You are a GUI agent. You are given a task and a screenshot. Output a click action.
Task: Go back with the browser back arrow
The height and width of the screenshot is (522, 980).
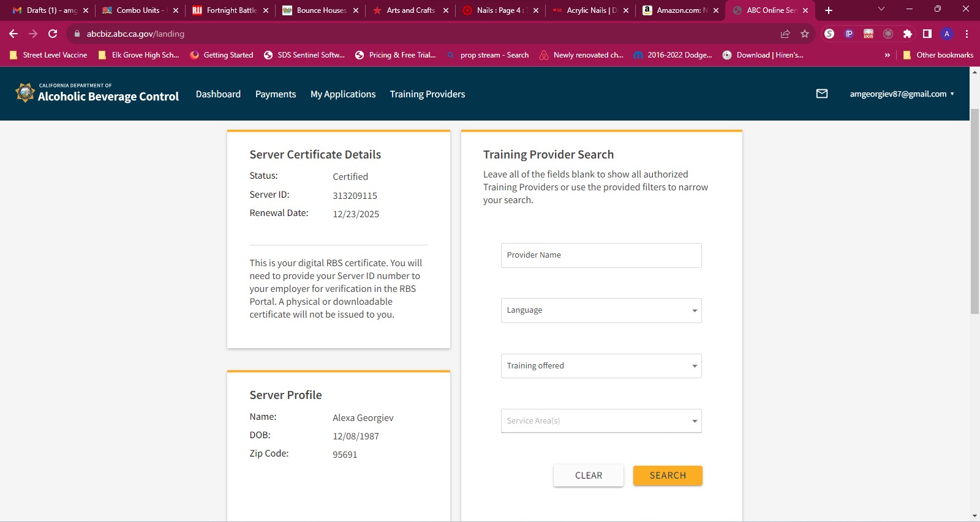coord(13,34)
